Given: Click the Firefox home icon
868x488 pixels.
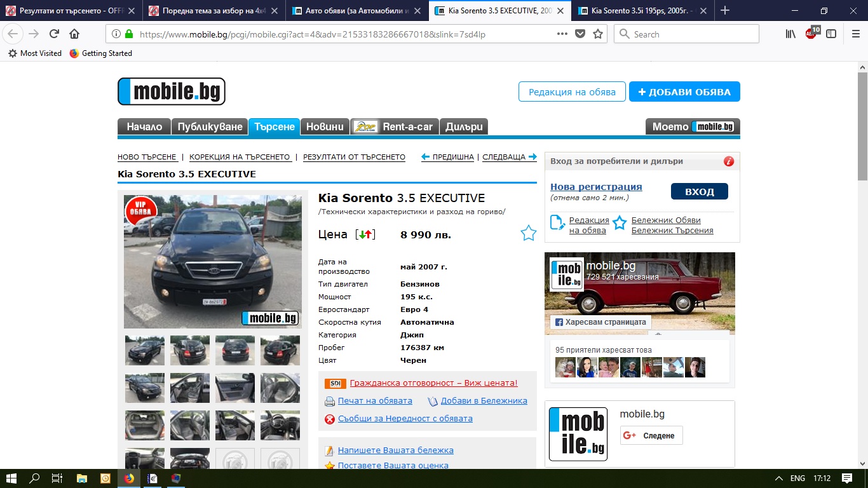Looking at the screenshot, I should click(x=74, y=34).
